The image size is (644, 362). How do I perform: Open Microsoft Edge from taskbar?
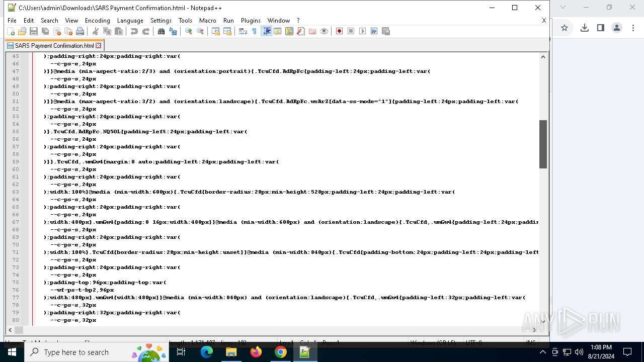tap(207, 352)
